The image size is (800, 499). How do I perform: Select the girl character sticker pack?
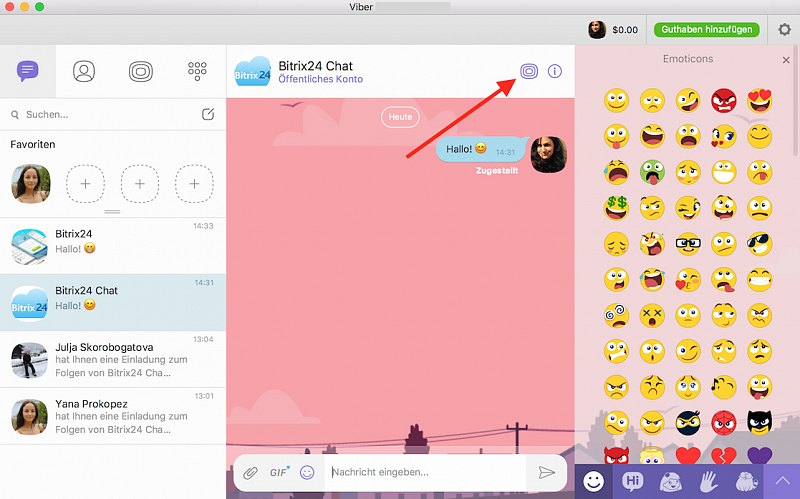(671, 481)
